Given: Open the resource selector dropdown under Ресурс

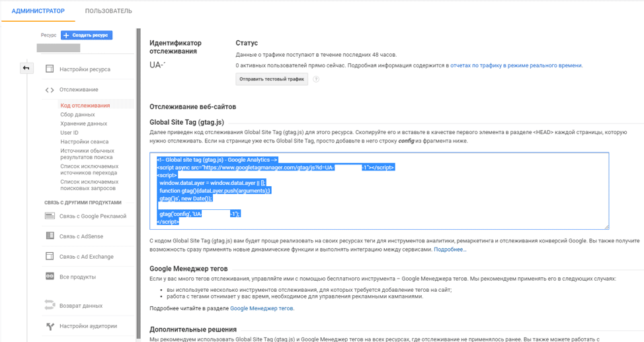Looking at the screenshot, I should point(58,48).
